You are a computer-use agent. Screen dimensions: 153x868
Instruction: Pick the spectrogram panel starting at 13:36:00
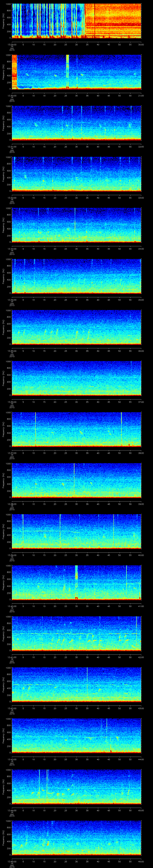77,378
